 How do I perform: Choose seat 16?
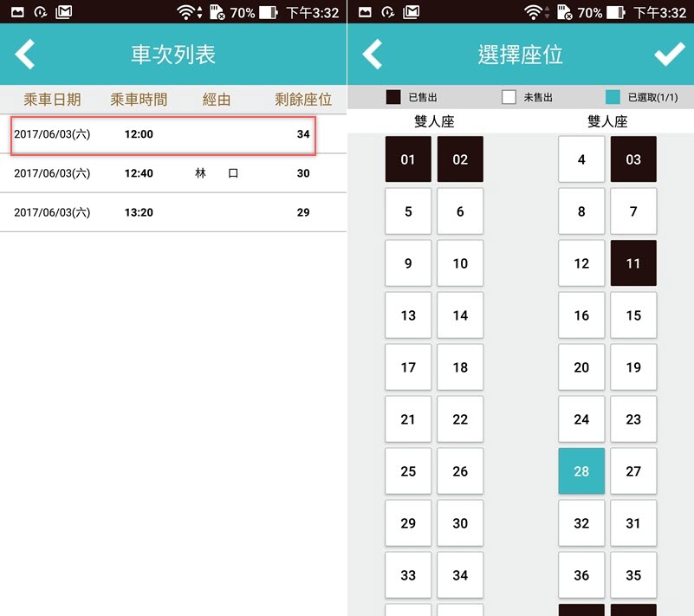(581, 315)
